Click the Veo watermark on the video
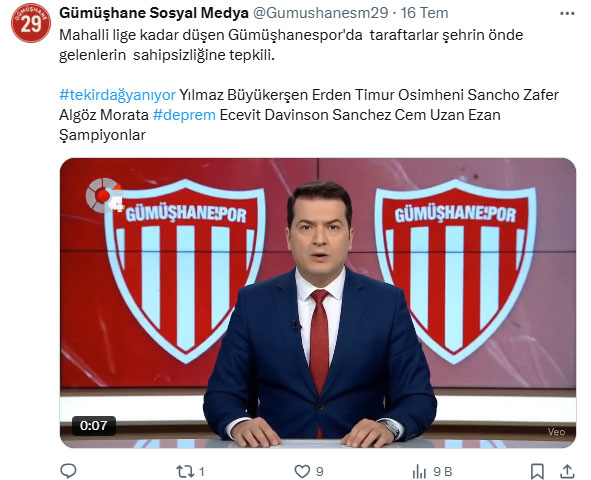Image resolution: width=591 pixels, height=480 pixels. [556, 432]
